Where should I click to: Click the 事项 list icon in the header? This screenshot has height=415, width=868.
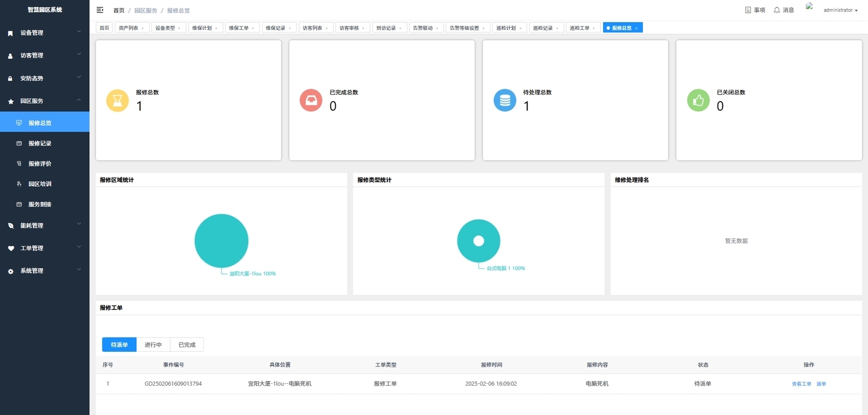[748, 10]
